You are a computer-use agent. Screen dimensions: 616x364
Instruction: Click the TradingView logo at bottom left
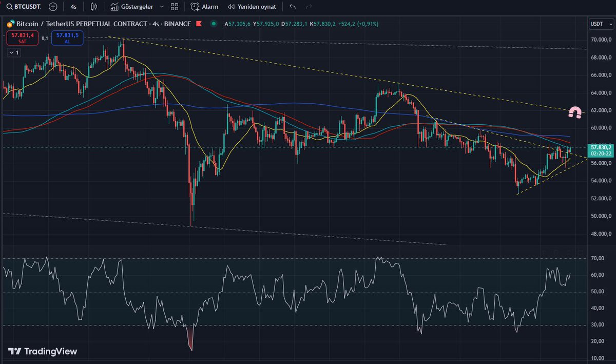[x=40, y=351]
